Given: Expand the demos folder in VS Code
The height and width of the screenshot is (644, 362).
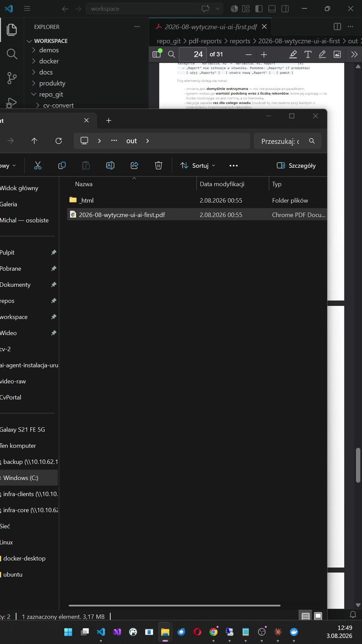Looking at the screenshot, I should [x=49, y=50].
